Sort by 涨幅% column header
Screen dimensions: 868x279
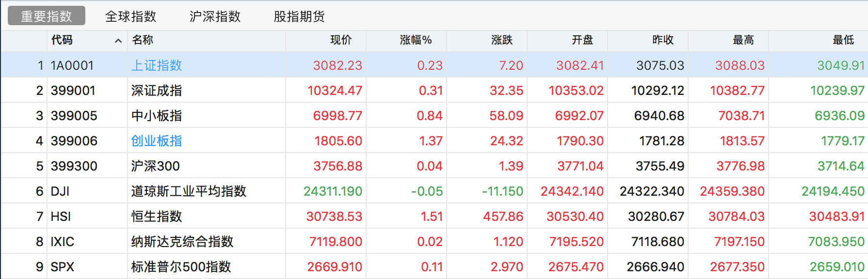pyautogui.click(x=416, y=40)
